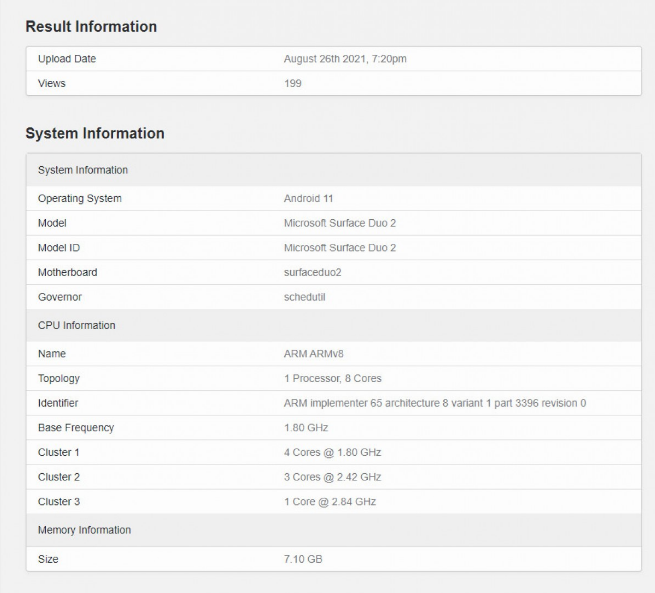The height and width of the screenshot is (593, 655).
Task: Click the gray 'System Information' table header row
Action: pos(334,170)
